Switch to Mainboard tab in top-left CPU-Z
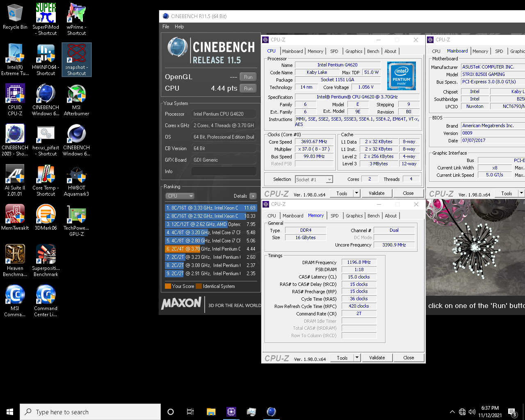Image resolution: width=525 pixels, height=420 pixels. [292, 51]
